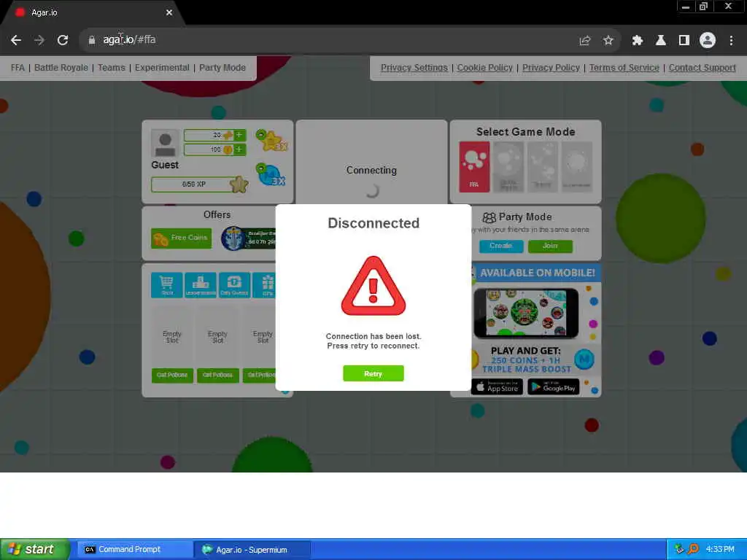Open the three-dot browser menu
This screenshot has height=560, width=747.
[731, 41]
